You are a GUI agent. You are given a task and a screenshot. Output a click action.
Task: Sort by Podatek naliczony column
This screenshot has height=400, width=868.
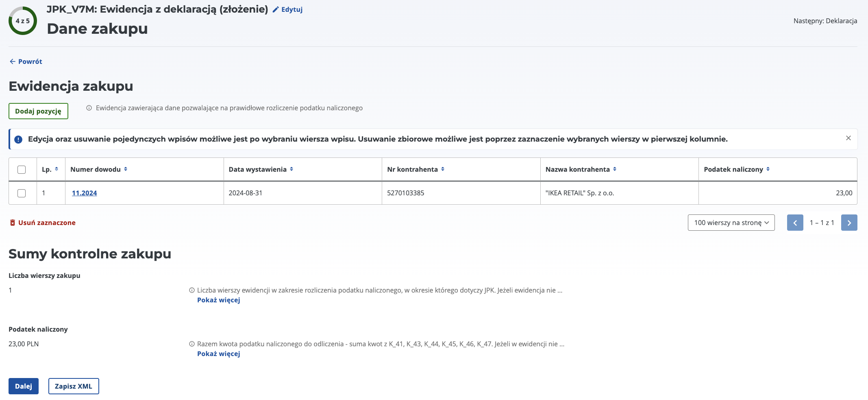pyautogui.click(x=768, y=169)
